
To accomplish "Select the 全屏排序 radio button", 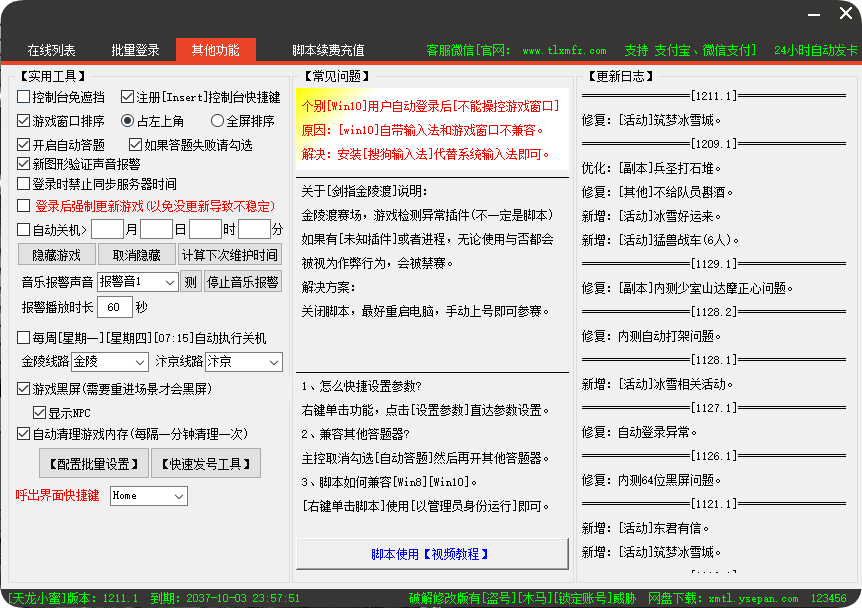I will [x=216, y=120].
